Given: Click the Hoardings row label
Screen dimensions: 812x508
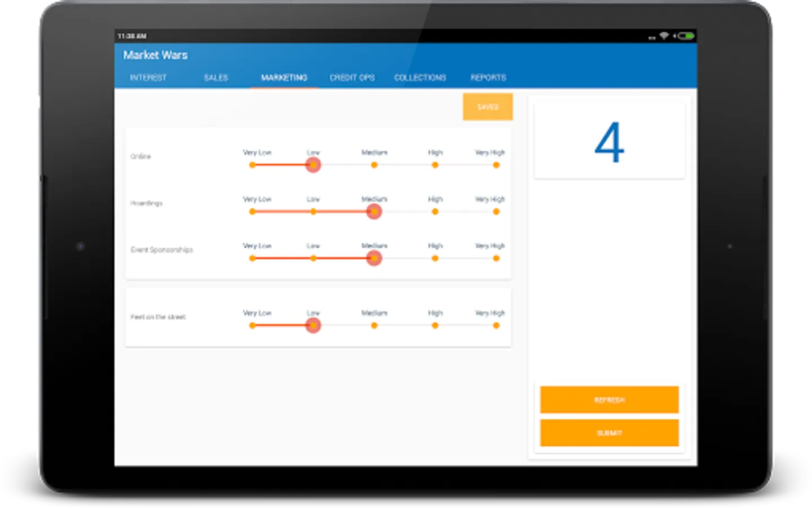Looking at the screenshot, I should coord(147,203).
